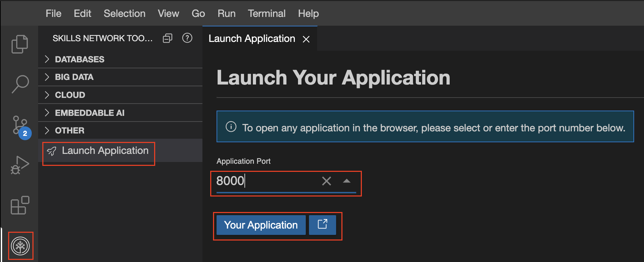
Task: Expand the CLOUD section
Action: point(120,95)
